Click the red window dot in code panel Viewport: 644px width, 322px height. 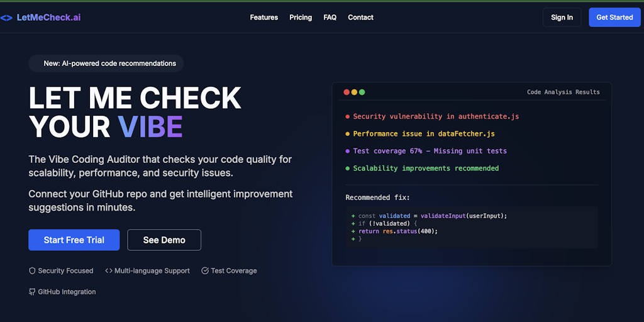(347, 92)
